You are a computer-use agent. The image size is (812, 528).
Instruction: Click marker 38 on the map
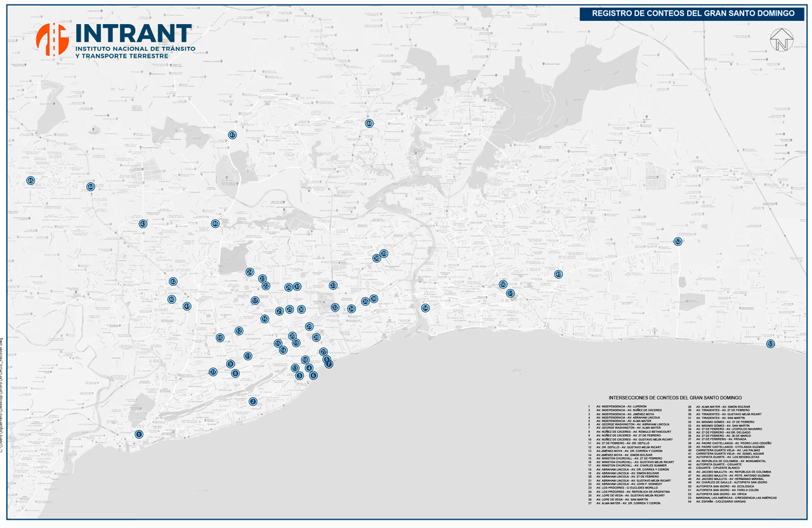tap(376, 258)
